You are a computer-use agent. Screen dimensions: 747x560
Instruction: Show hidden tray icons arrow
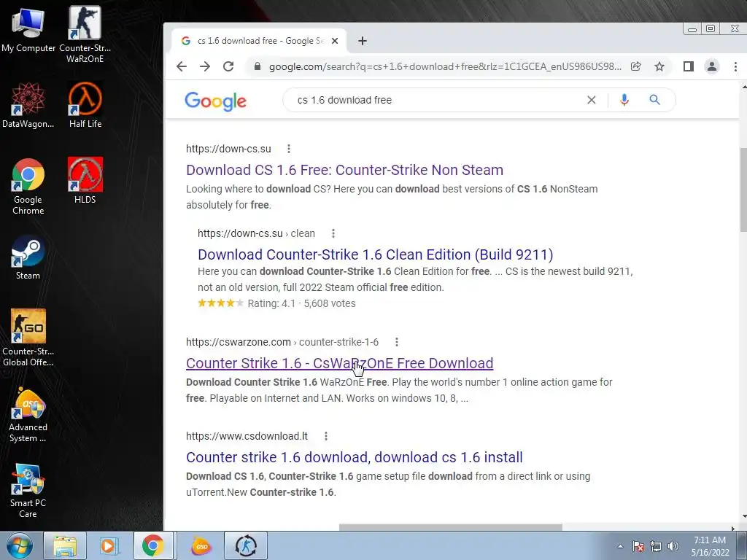tap(620, 546)
